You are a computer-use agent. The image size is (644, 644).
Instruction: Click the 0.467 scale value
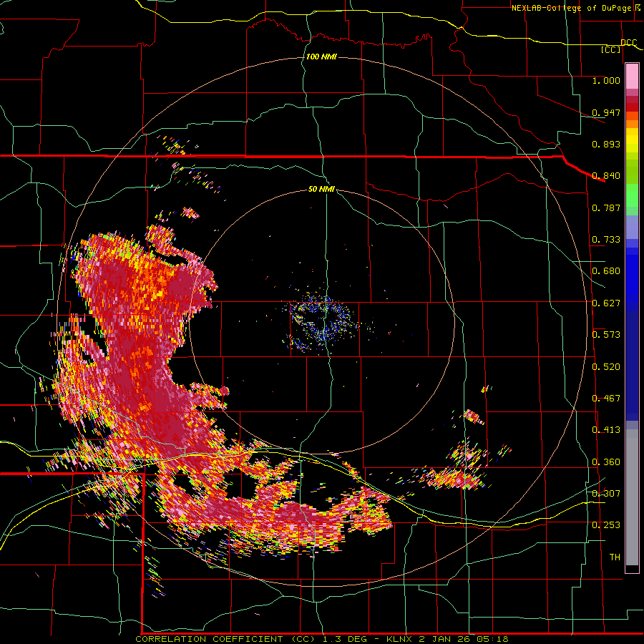click(x=606, y=399)
